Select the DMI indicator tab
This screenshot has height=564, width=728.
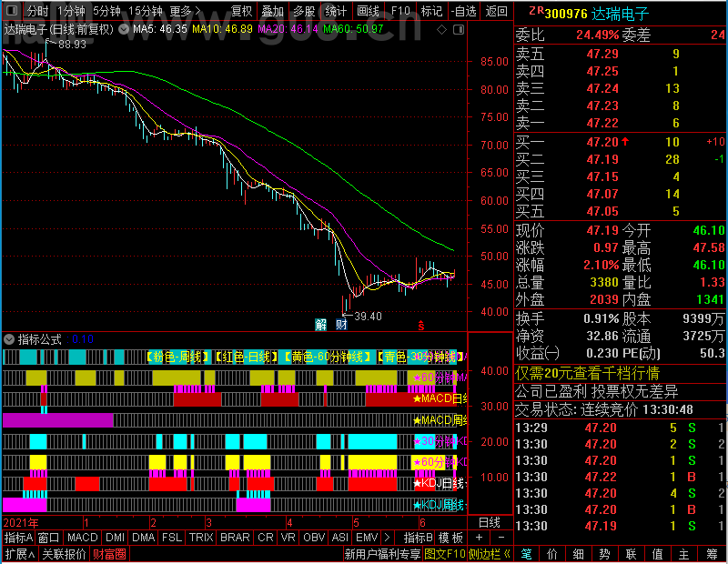pos(115,538)
